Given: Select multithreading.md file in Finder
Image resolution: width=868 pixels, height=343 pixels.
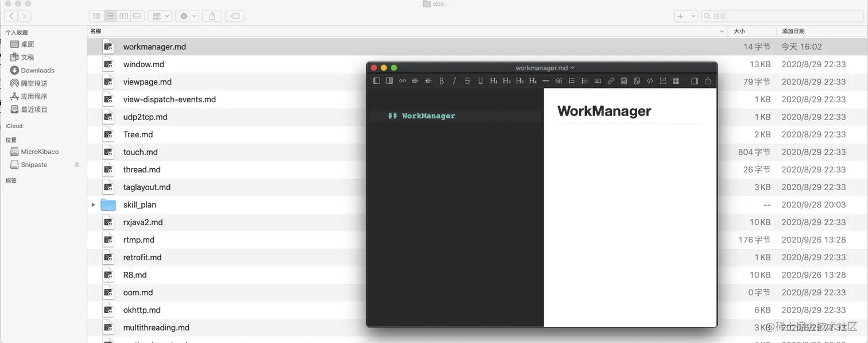Looking at the screenshot, I should point(156,327).
